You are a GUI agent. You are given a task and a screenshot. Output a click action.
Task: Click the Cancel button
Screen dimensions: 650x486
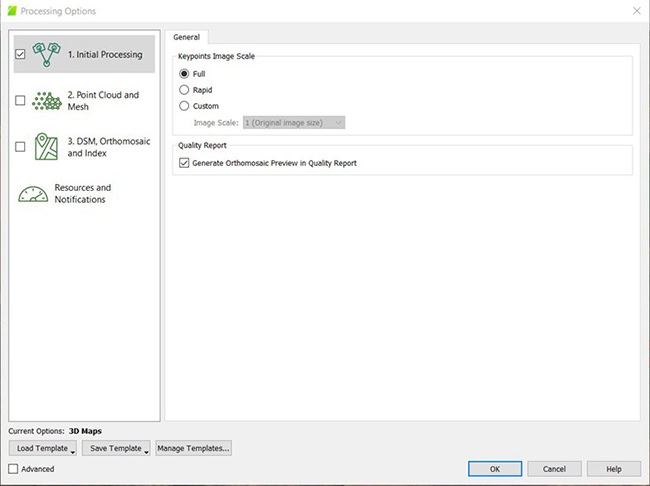click(554, 469)
